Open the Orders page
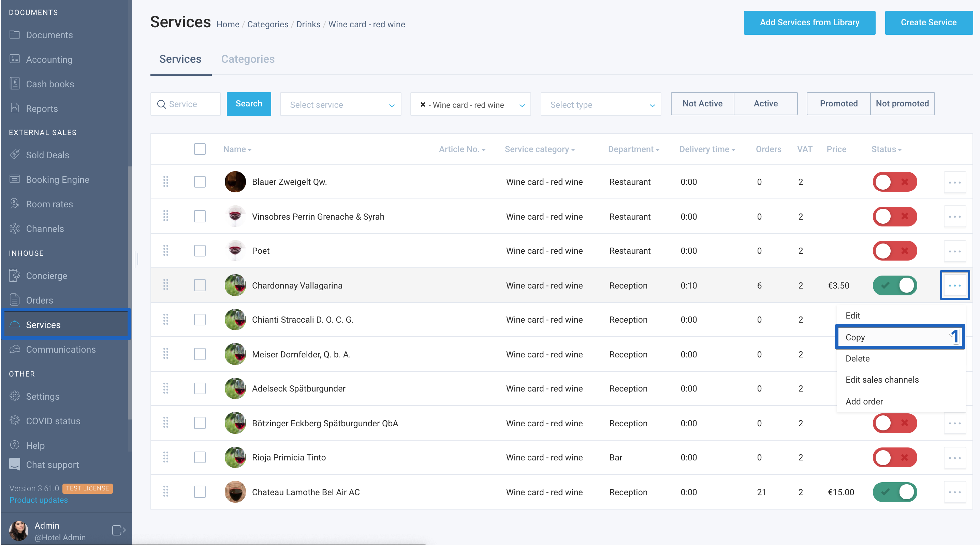 click(x=39, y=300)
